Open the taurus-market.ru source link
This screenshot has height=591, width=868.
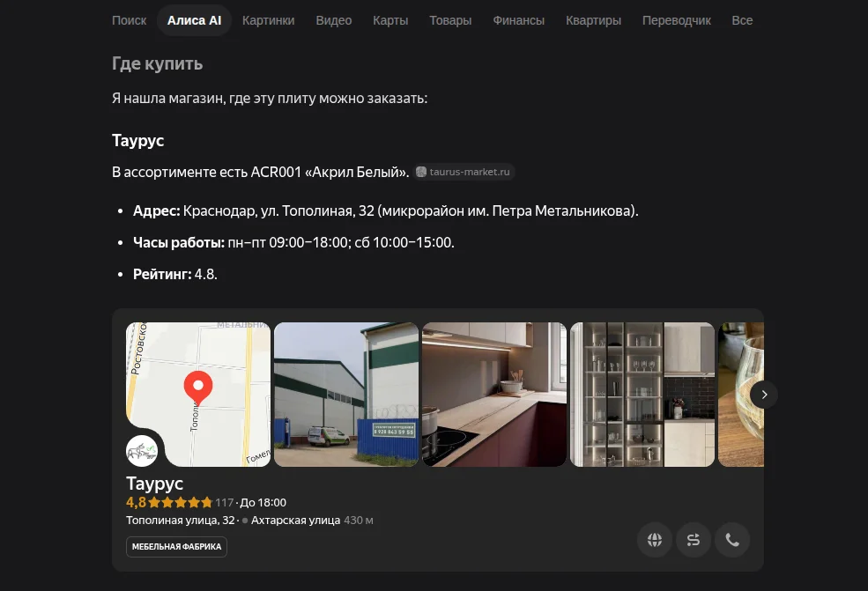click(464, 172)
